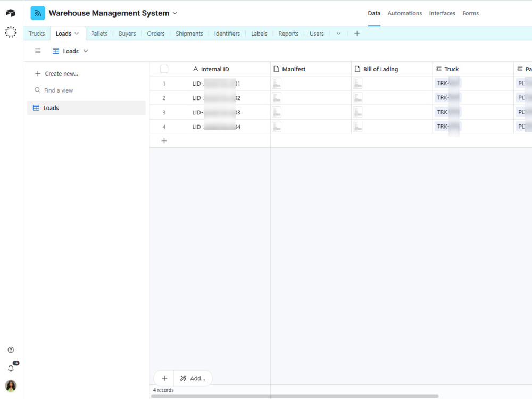Click the Manifest column file icon
This screenshot has height=399, width=532.
click(x=276, y=69)
